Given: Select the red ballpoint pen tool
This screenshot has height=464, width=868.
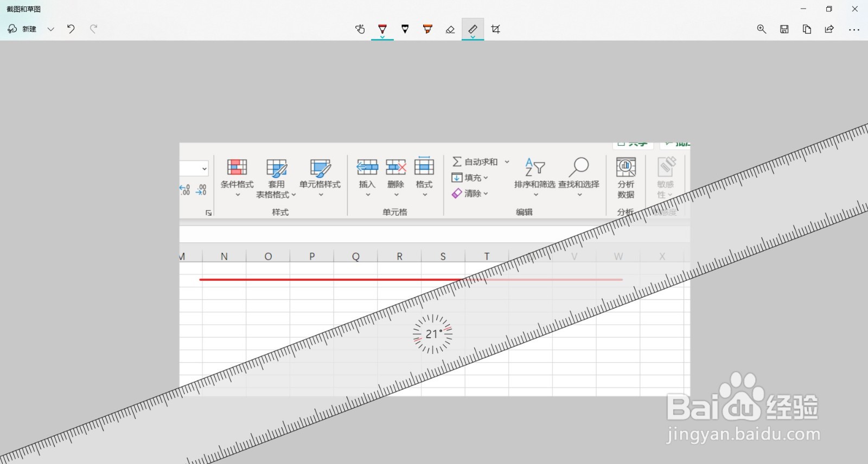Looking at the screenshot, I should 382,28.
